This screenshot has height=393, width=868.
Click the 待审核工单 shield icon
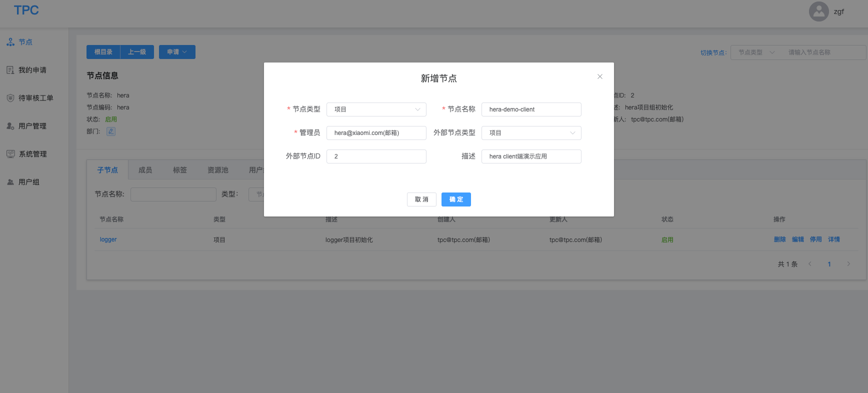[10, 98]
